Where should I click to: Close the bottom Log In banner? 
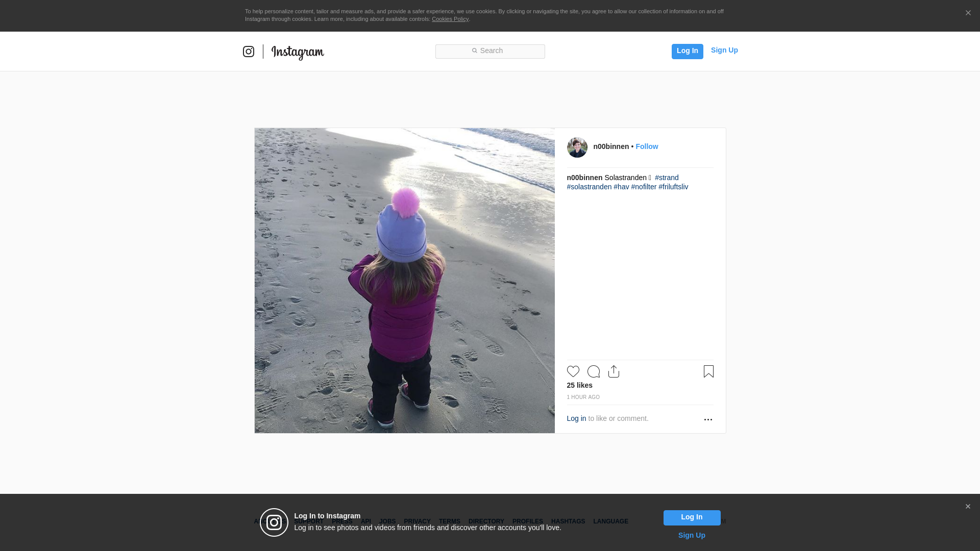pyautogui.click(x=968, y=507)
